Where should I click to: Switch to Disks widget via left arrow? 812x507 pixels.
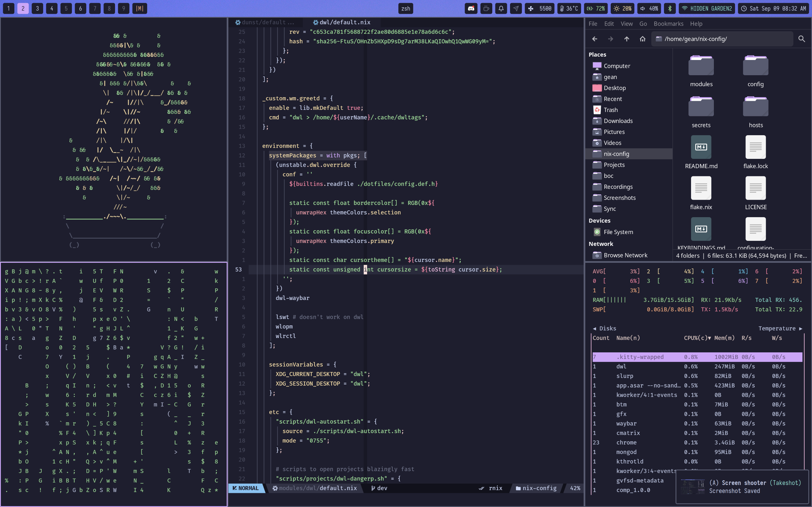[595, 328]
